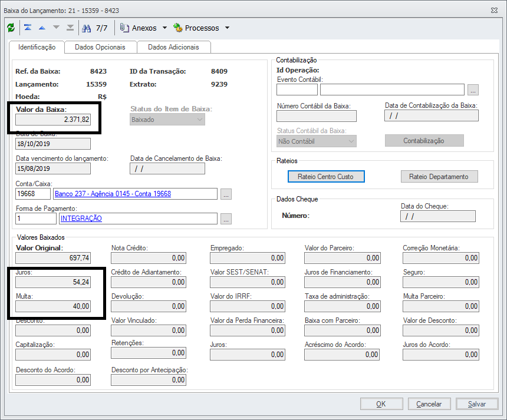Click Data de Cancelamento de Baixa field
This screenshot has width=507, height=420.
167,168
